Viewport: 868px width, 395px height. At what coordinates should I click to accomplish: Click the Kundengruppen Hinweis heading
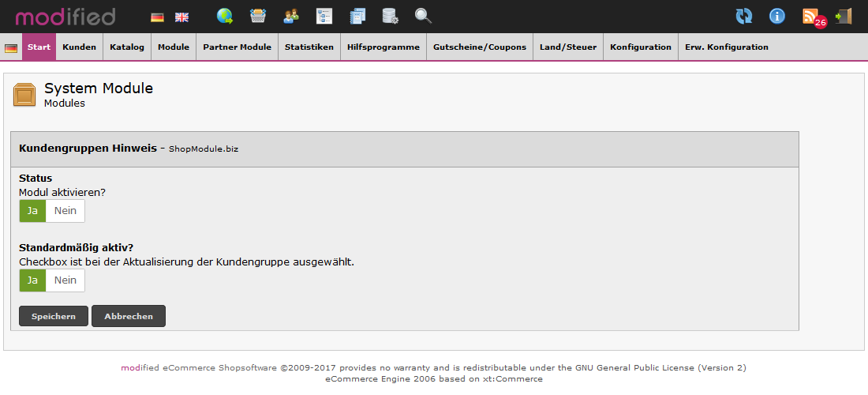click(x=88, y=149)
